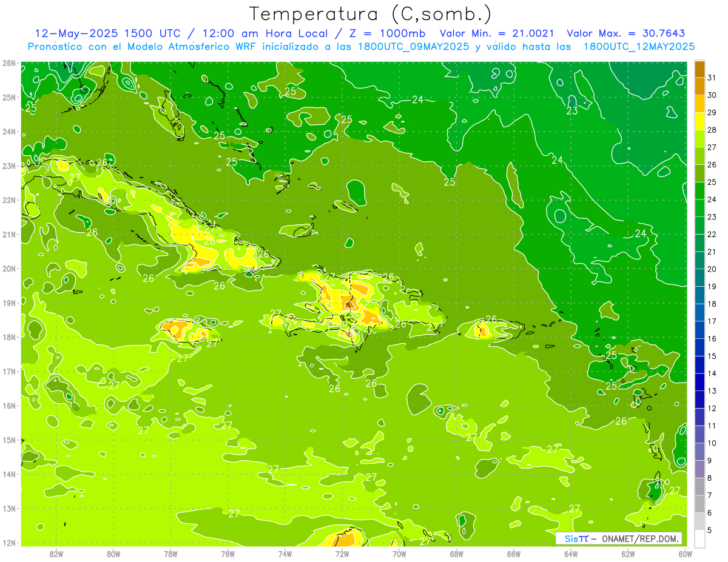Click the latitude axis label "17N"

coord(9,372)
